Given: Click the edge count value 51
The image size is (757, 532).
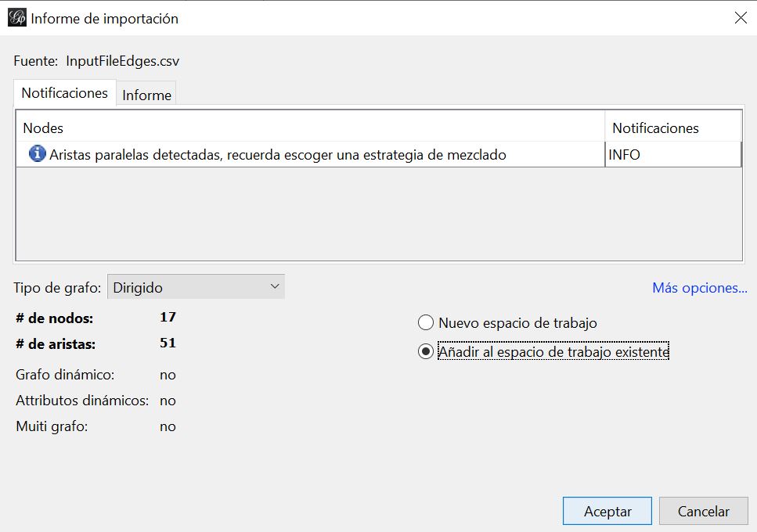Looking at the screenshot, I should [x=168, y=343].
